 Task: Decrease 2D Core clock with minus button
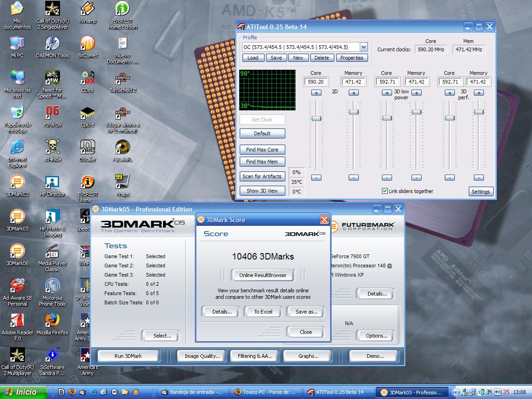pyautogui.click(x=316, y=177)
